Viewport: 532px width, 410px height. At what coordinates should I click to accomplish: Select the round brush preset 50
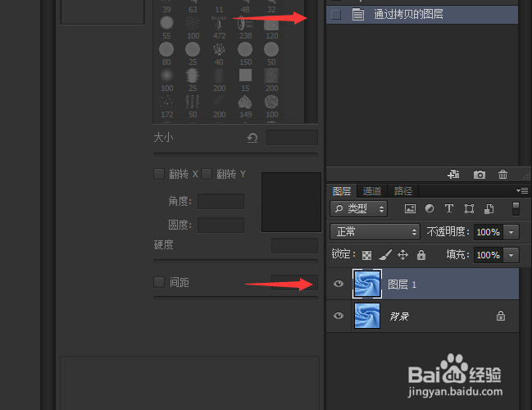[271, 53]
